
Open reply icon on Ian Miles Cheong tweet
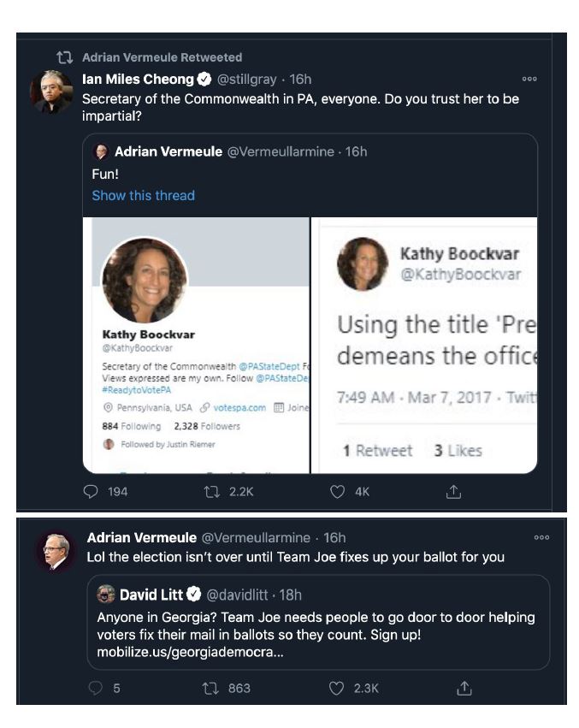click(x=91, y=491)
